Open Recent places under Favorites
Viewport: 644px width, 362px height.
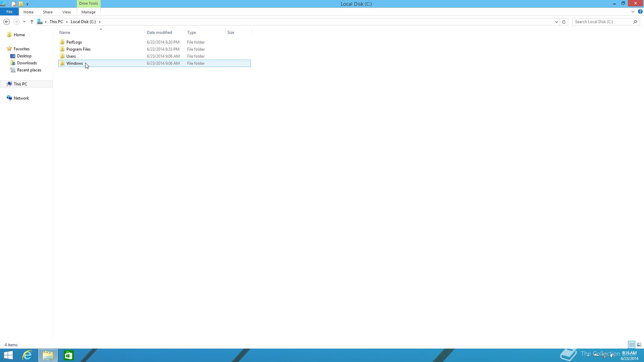tap(29, 70)
